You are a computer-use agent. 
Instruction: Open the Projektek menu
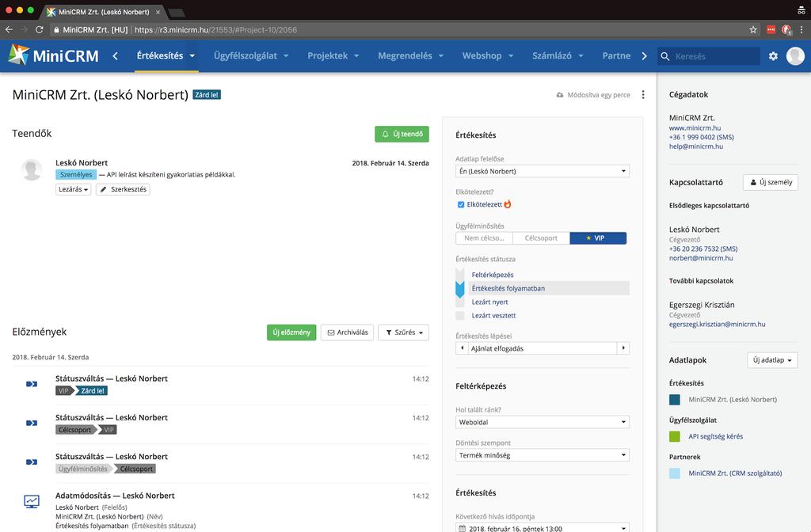[333, 56]
